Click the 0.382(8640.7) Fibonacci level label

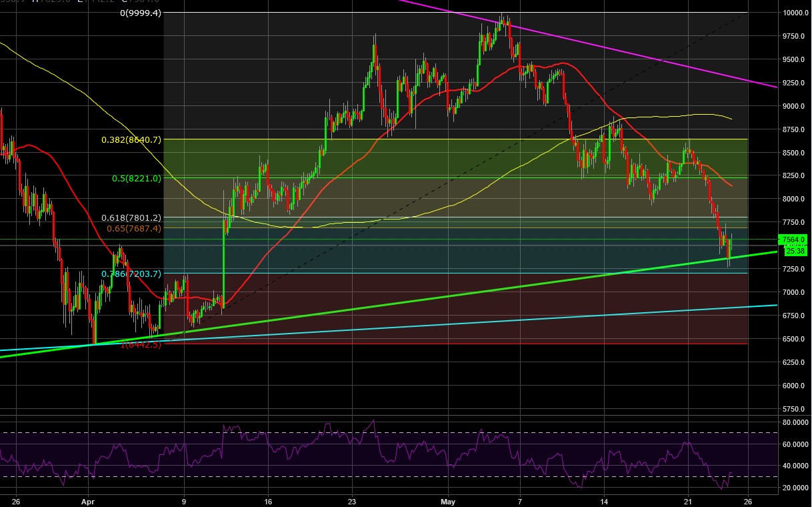point(132,139)
